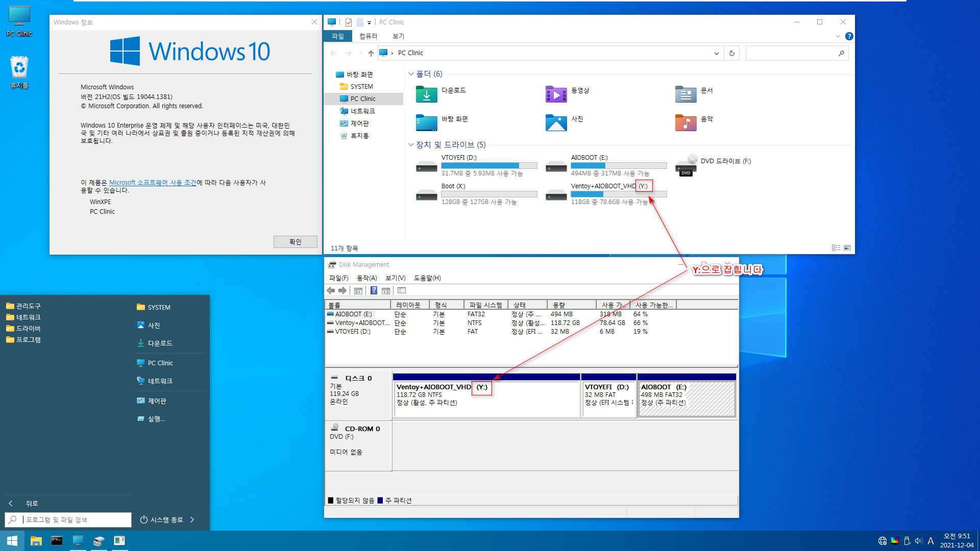Click Disk Management help toolbar icon

click(x=374, y=290)
